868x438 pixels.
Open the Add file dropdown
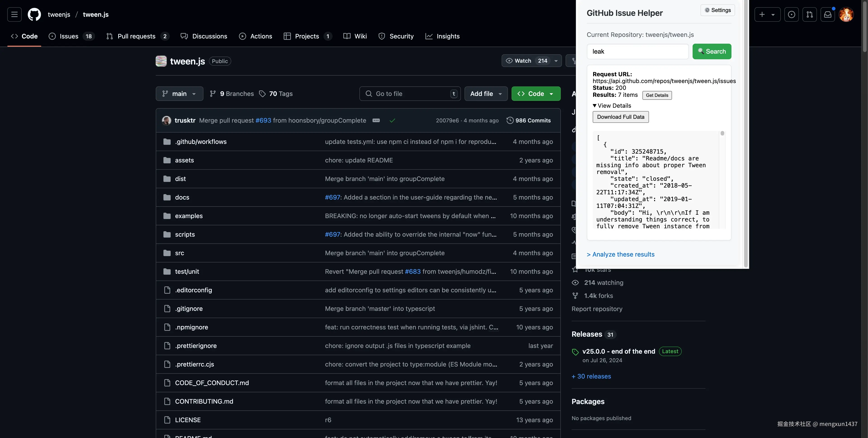486,94
